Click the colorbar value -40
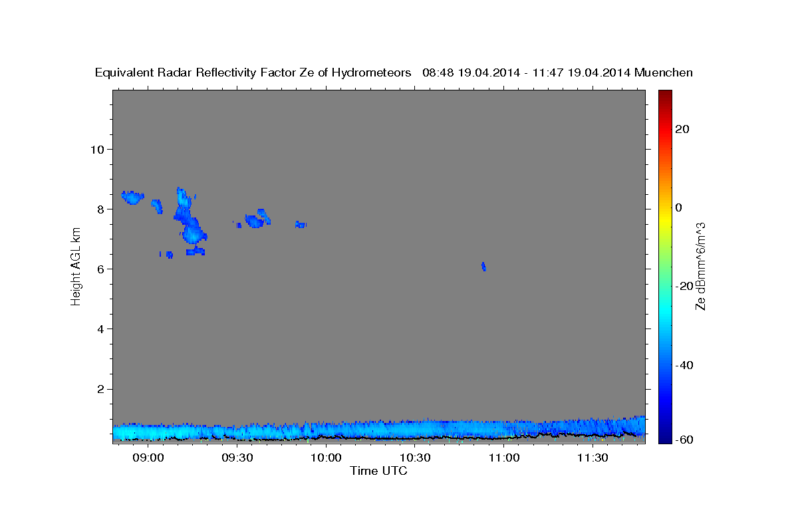798x532 pixels. (x=683, y=364)
